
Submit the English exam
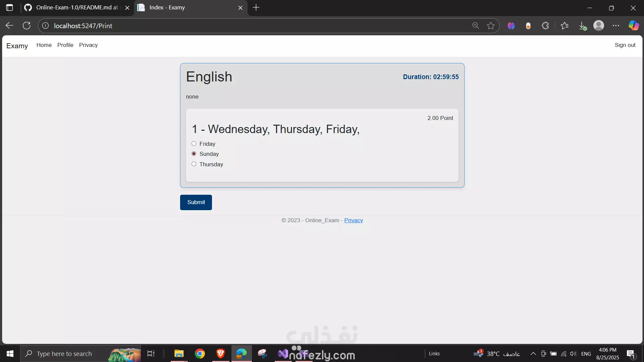point(196,202)
